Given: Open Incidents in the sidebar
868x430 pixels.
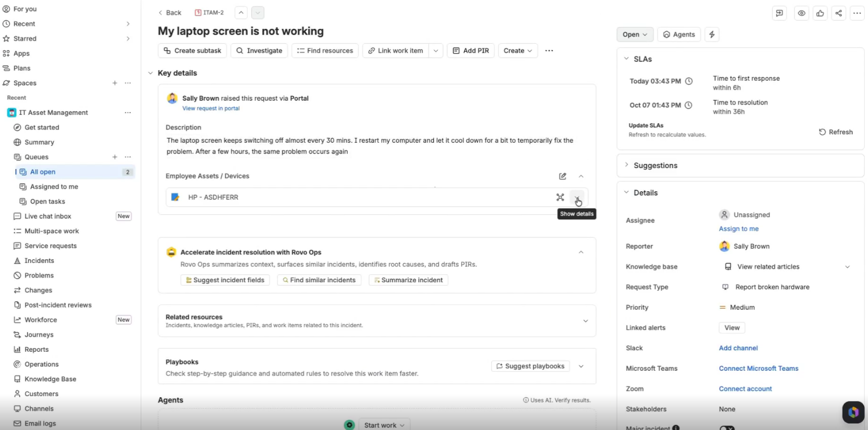Looking at the screenshot, I should point(39,261).
